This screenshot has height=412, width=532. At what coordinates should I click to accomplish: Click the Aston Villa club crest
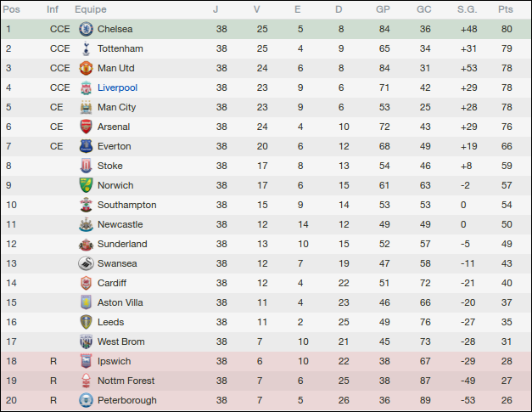tap(85, 302)
